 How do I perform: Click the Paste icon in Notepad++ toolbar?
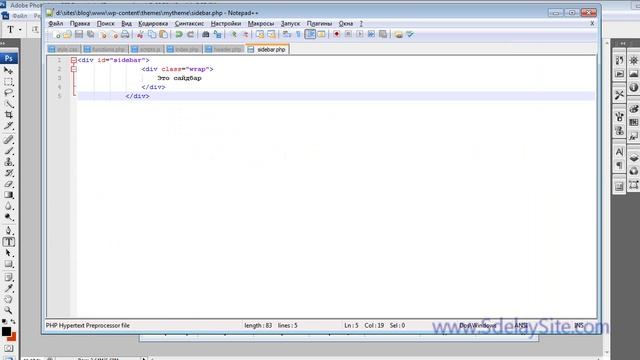pyautogui.click(x=163, y=35)
